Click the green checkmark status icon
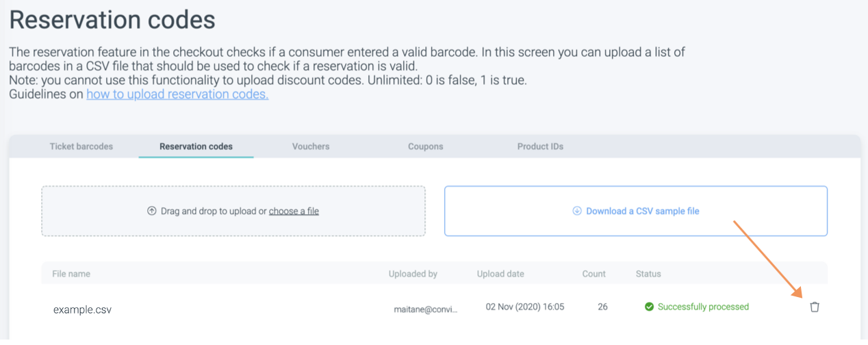This screenshot has width=868, height=345. tap(649, 307)
